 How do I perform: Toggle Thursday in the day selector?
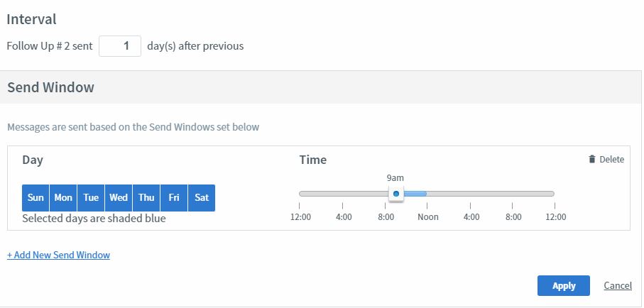point(146,198)
